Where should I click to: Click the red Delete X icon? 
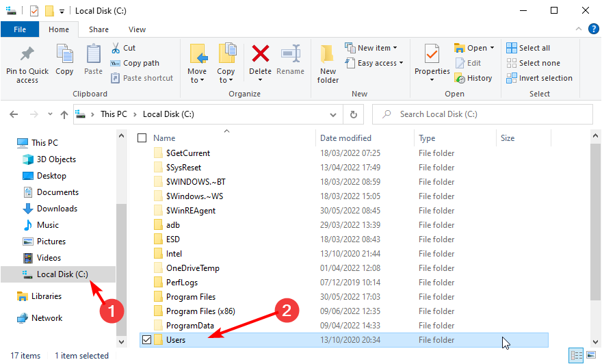tap(261, 54)
